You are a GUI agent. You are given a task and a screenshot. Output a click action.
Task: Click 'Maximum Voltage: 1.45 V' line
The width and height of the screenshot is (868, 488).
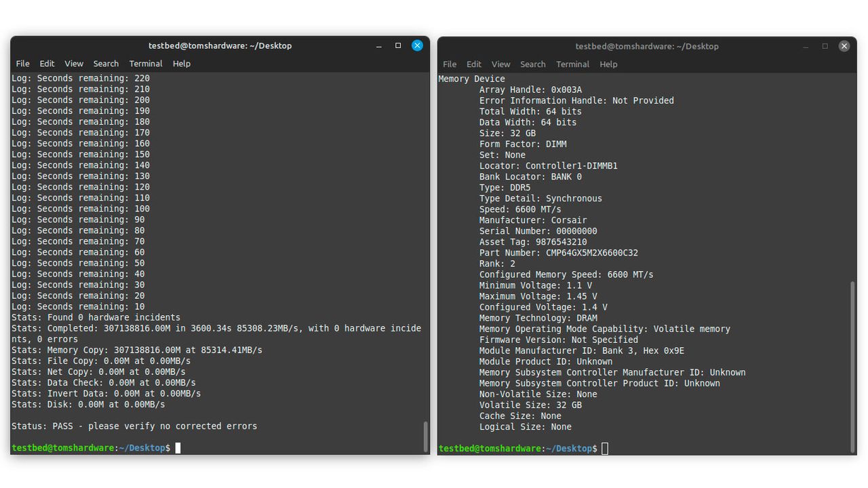click(x=538, y=296)
